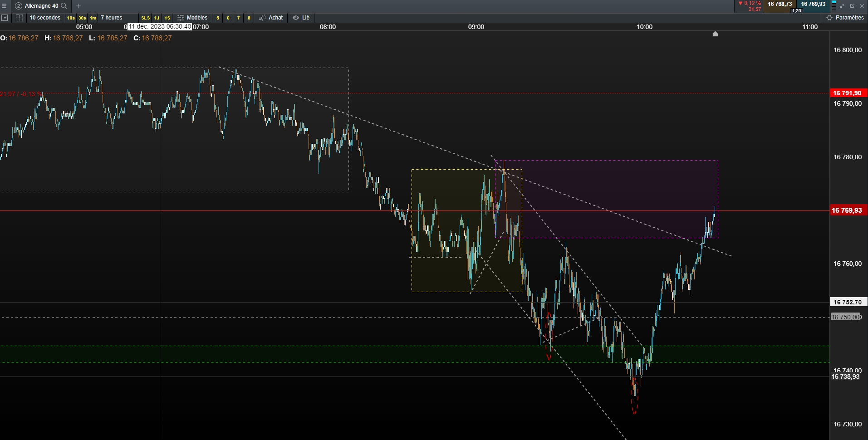Click the 16 800,00 axis price
Screen dimensions: 868x440
(848, 50)
